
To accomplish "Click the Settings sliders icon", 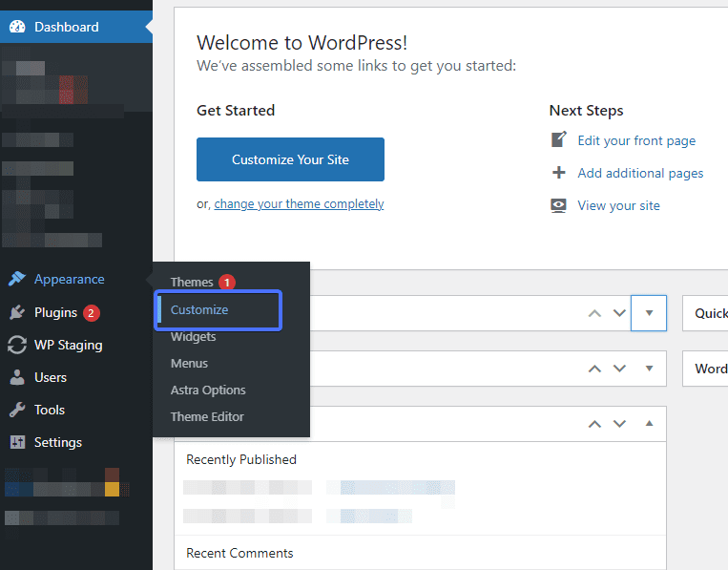I will pos(17,442).
